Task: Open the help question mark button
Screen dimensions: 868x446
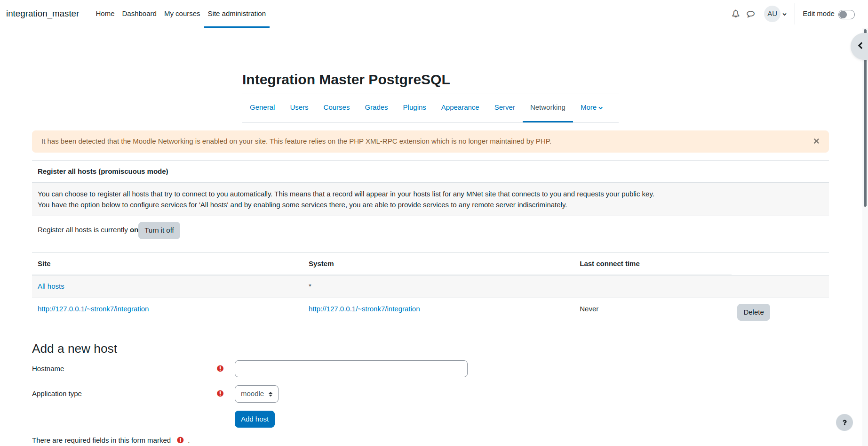Action: [844, 422]
